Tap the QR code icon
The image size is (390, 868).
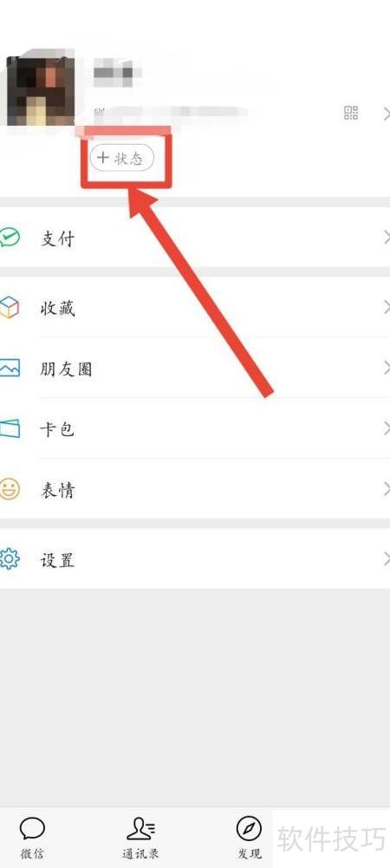(x=351, y=114)
